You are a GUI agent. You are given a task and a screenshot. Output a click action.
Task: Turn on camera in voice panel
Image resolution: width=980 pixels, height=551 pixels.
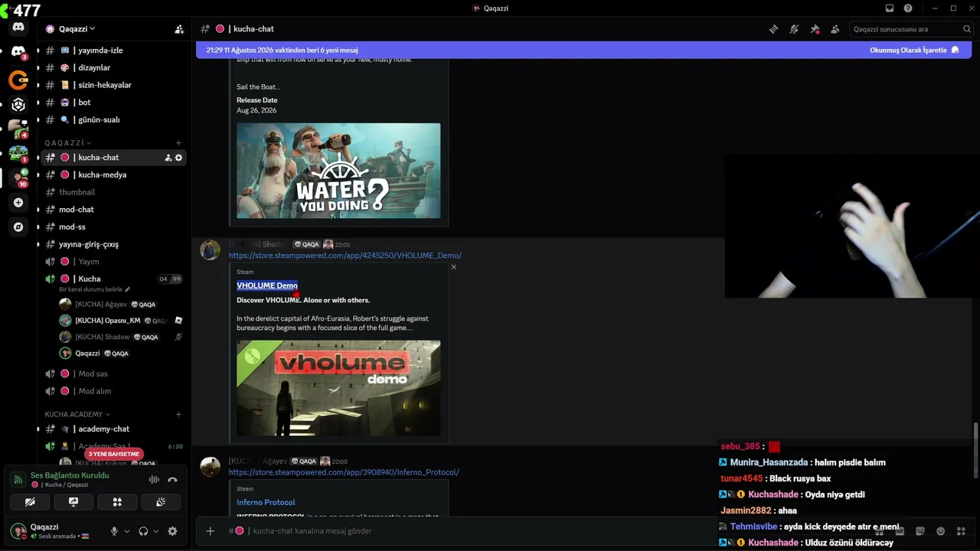30,502
